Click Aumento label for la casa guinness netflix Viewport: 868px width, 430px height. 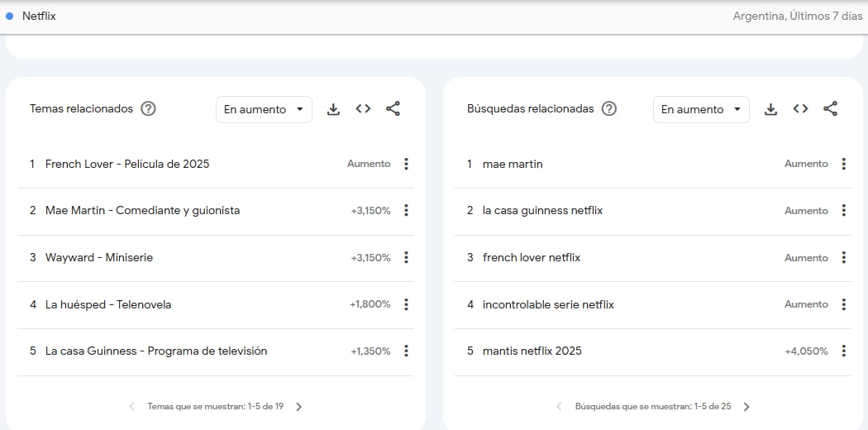[806, 211]
